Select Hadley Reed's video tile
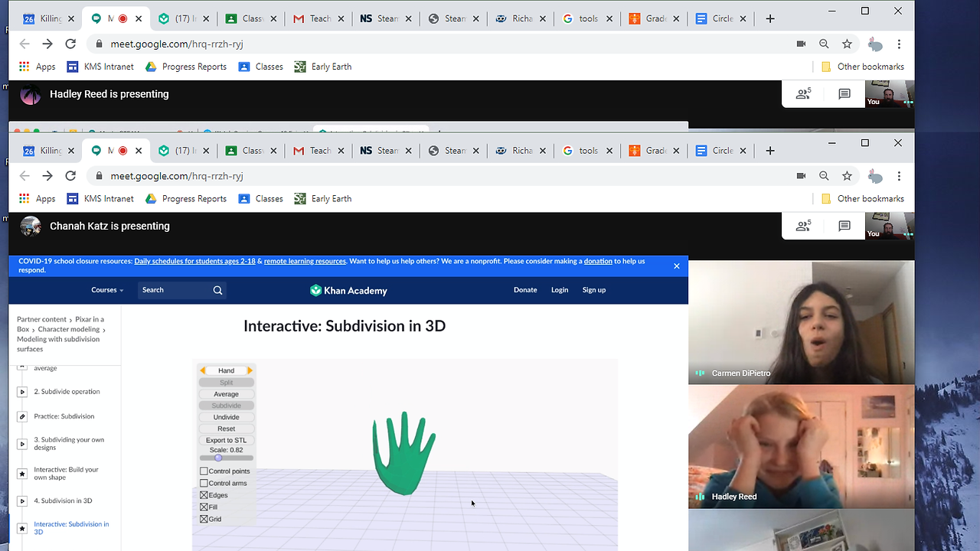The image size is (980, 551). [801, 446]
